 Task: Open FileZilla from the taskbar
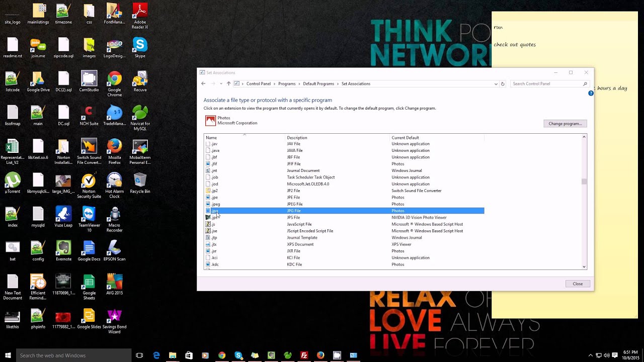tap(304, 355)
